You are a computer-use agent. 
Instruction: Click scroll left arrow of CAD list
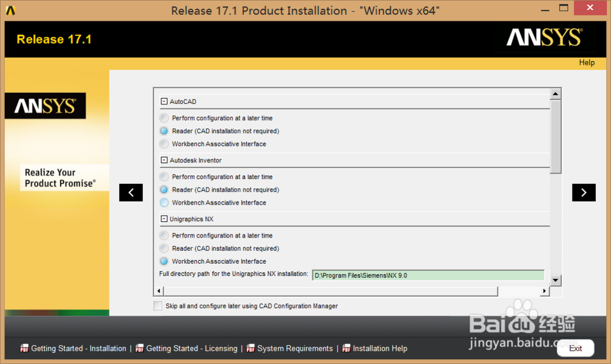coord(159,291)
